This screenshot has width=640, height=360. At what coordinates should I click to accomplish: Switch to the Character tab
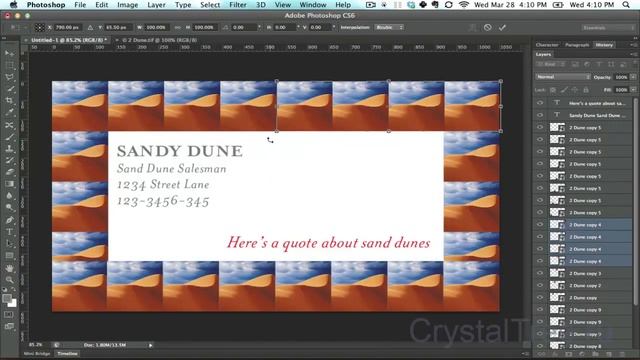click(547, 45)
